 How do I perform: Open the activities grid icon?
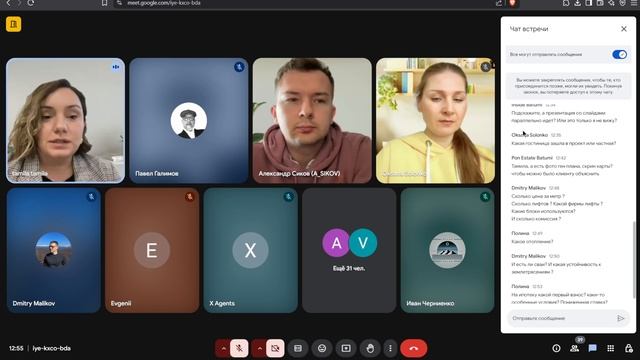click(x=611, y=348)
